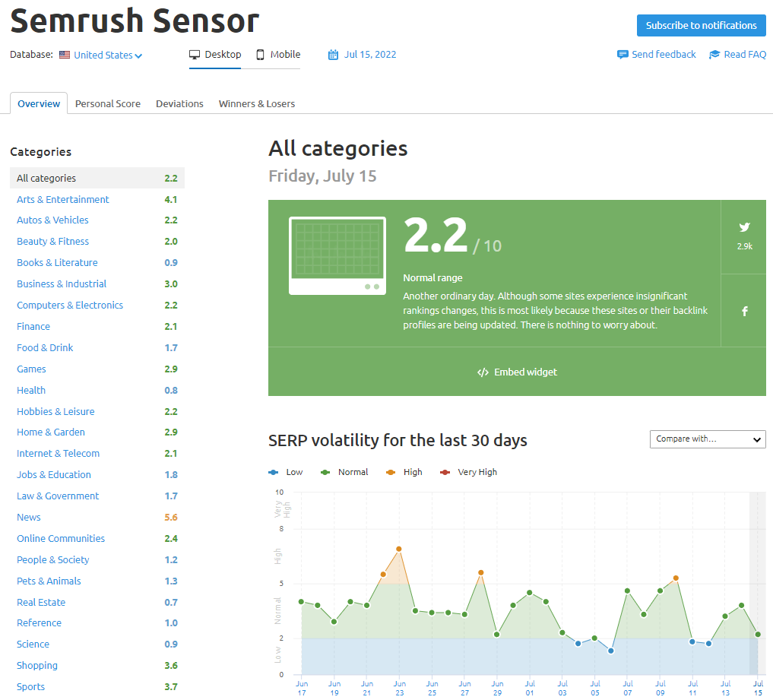Open the Books & Literature category

pyautogui.click(x=57, y=263)
